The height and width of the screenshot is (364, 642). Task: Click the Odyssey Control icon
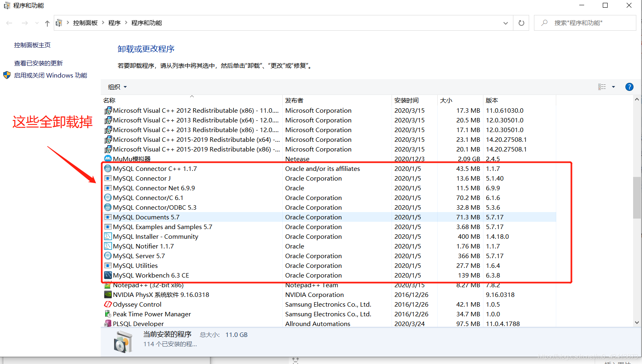click(x=108, y=304)
